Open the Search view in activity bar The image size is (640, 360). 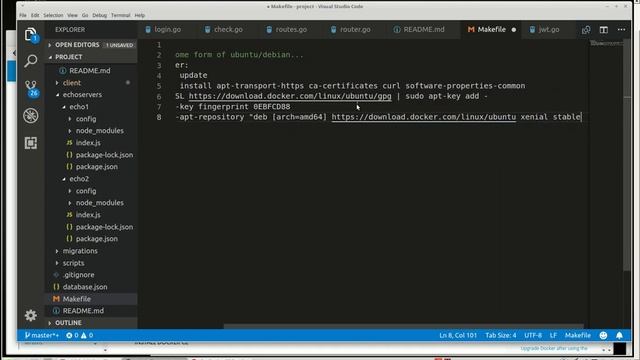pyautogui.click(x=31, y=61)
